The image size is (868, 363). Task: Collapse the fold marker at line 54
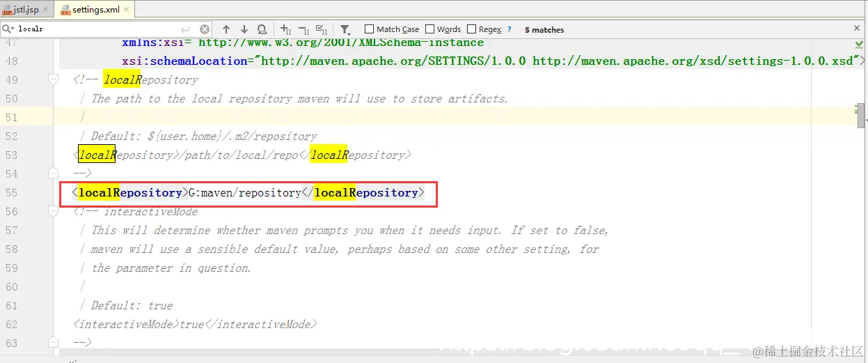coord(53,173)
